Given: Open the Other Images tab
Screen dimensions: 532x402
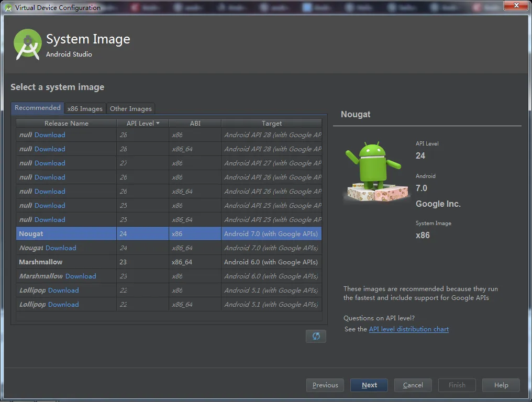Looking at the screenshot, I should coord(131,108).
